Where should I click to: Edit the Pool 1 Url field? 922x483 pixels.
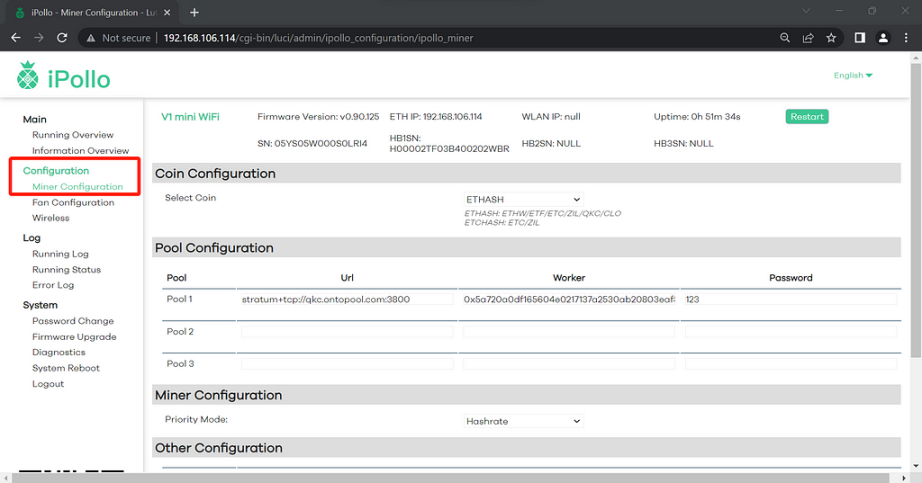coord(347,299)
